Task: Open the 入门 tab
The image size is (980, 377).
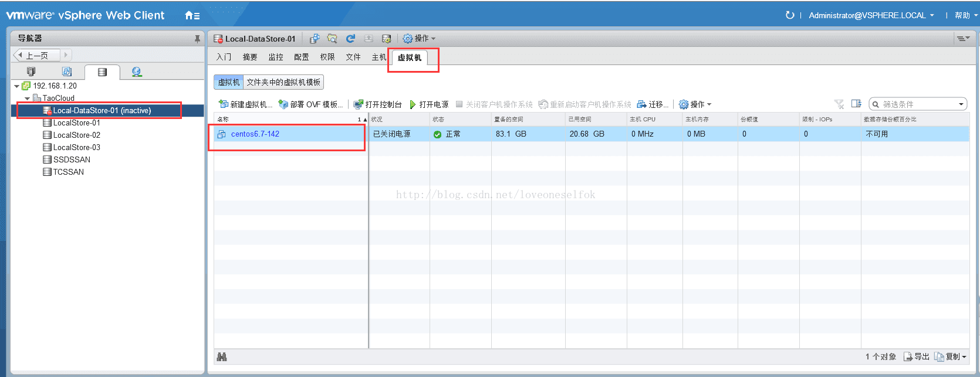Action: pyautogui.click(x=224, y=57)
